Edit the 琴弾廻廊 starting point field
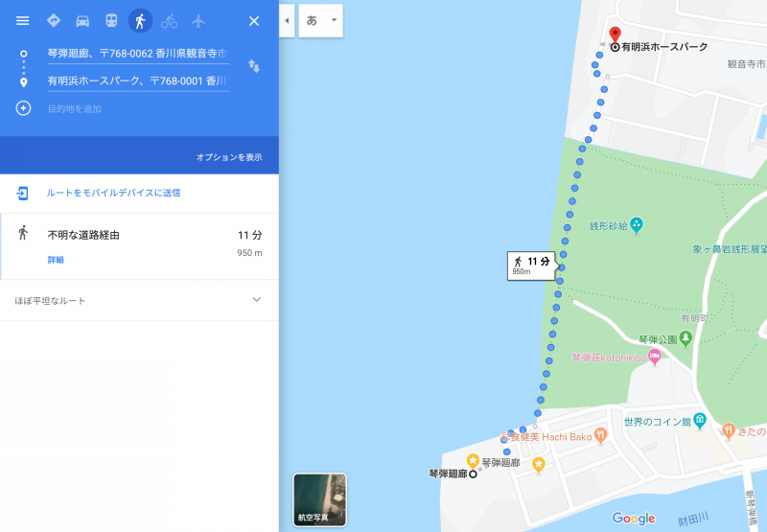767x532 pixels. 138,54
